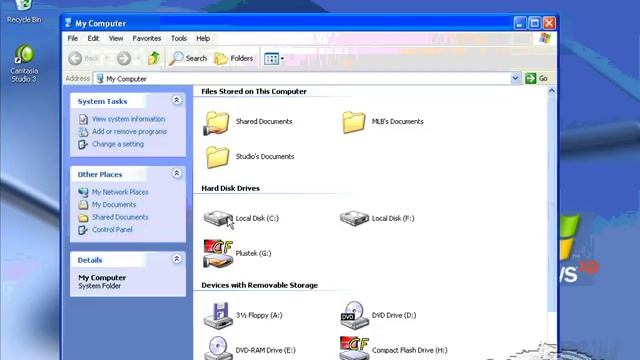The height and width of the screenshot is (360, 640).
Task: Click Devices with Removable Storage heading
Action: coord(260,285)
